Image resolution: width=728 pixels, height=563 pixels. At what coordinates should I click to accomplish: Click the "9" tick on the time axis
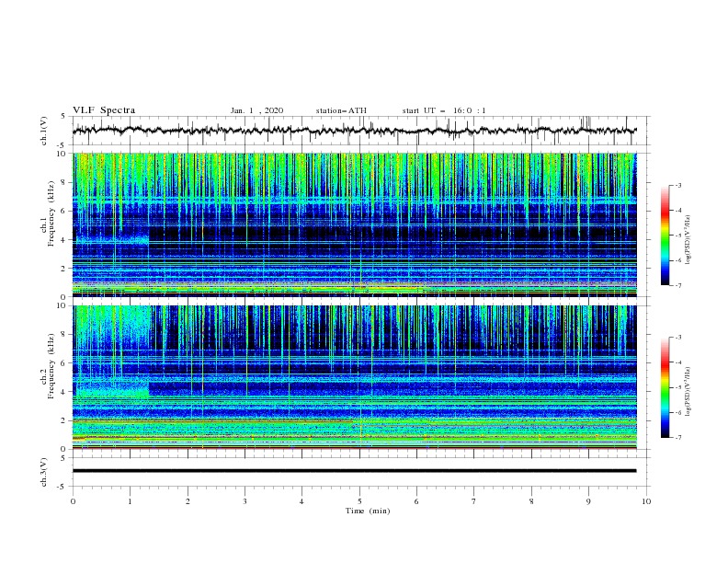(588, 501)
